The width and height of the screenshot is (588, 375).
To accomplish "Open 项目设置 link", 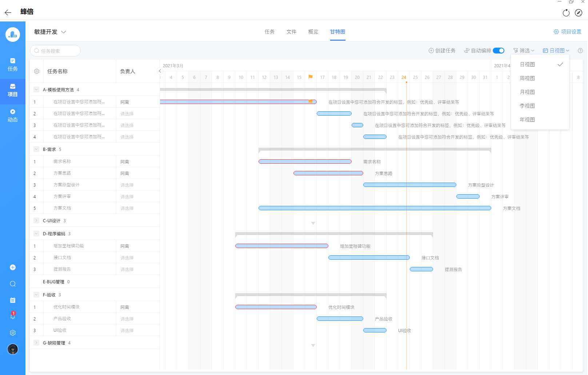I will (567, 32).
